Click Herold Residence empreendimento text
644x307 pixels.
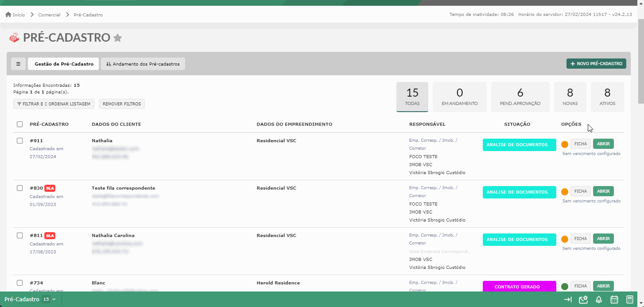[278, 283]
